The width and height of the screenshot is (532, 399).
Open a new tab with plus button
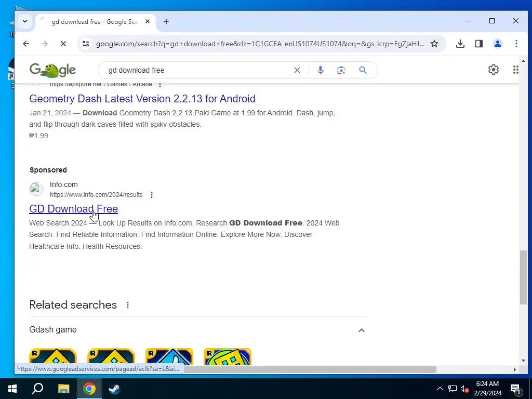point(166,21)
